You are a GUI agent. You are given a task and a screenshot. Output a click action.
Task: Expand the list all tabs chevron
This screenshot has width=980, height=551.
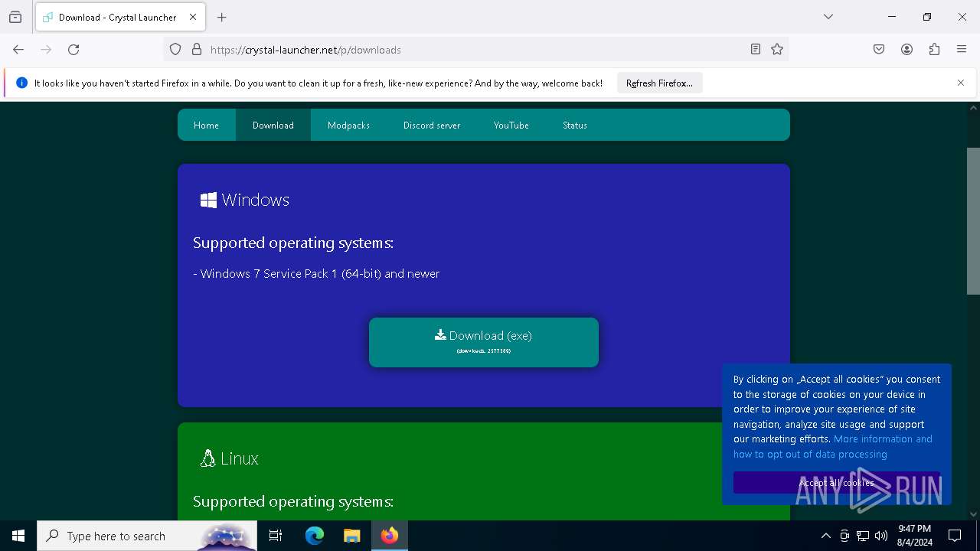click(828, 17)
